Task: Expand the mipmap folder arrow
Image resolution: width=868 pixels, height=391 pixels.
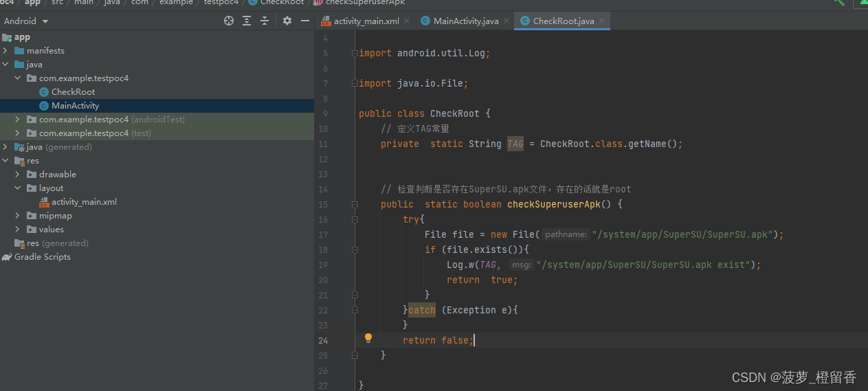Action: point(19,216)
